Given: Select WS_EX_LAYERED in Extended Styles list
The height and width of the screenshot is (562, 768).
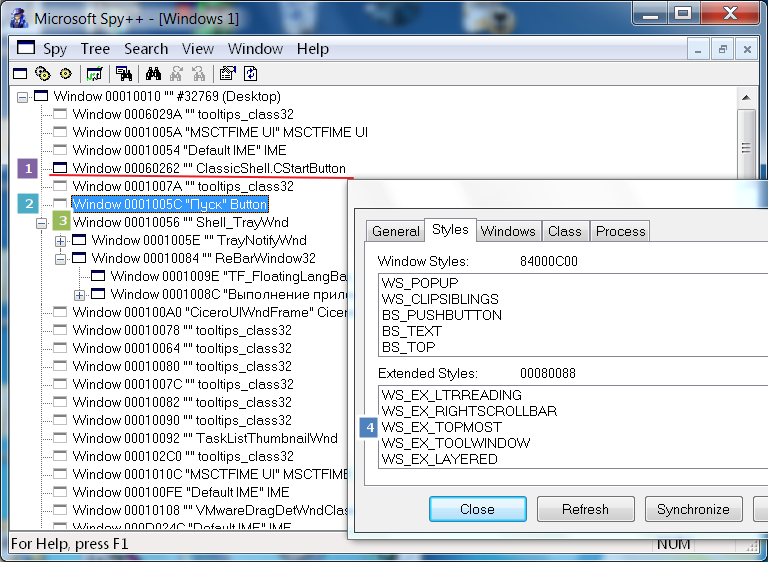Looking at the screenshot, I should point(439,459).
